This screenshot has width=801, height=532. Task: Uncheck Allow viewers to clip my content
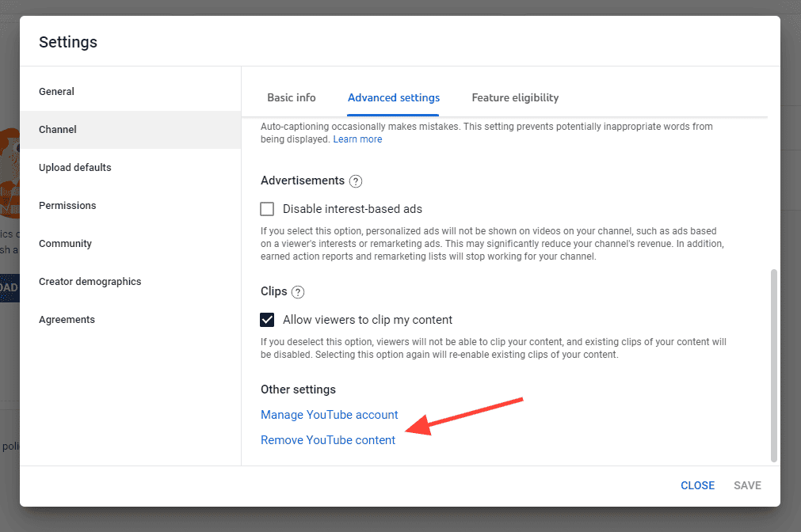[x=267, y=320]
